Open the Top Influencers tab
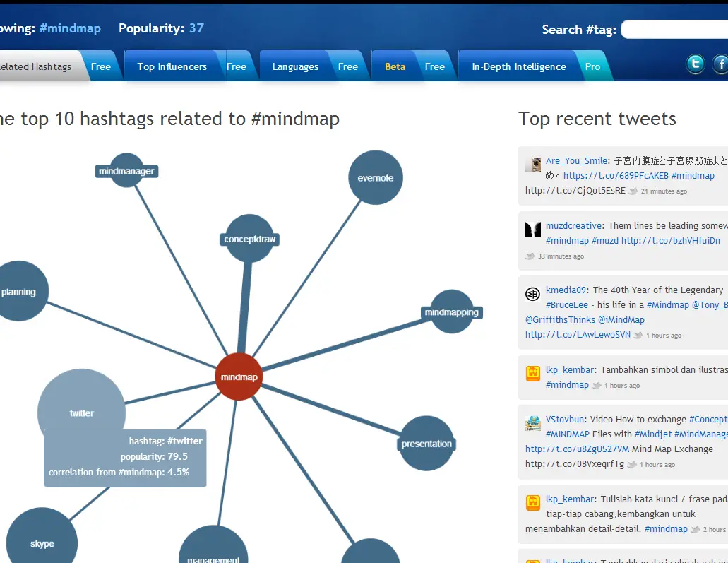 pos(172,66)
